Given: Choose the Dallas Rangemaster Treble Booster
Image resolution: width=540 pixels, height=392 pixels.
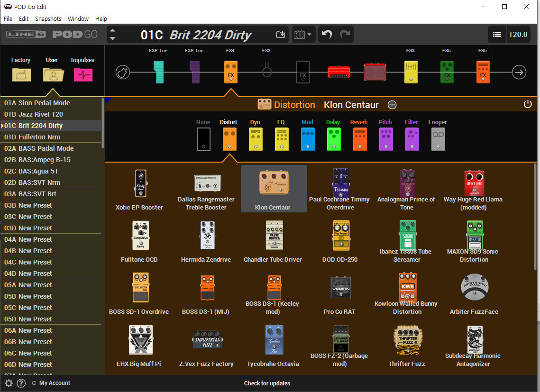Looking at the screenshot, I should point(206,189).
